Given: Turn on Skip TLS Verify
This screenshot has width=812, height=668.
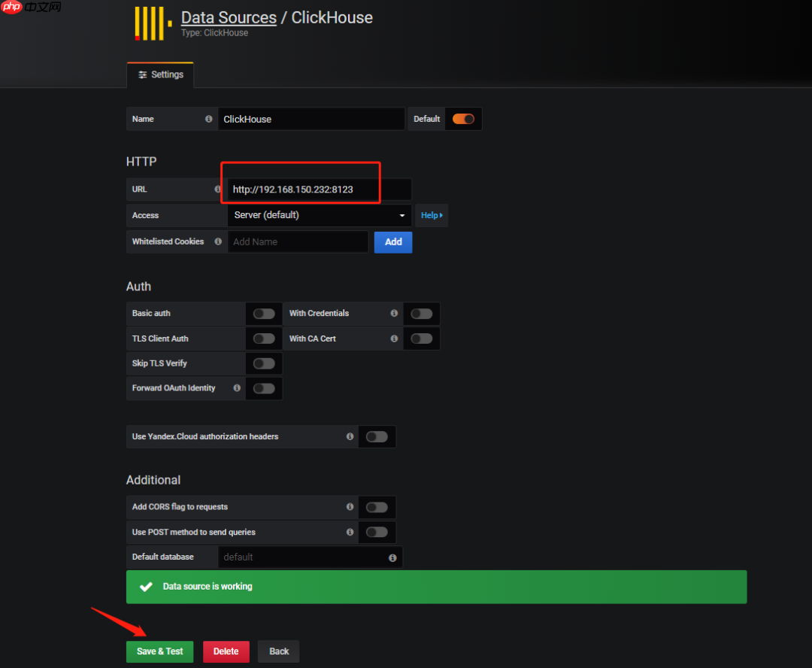Looking at the screenshot, I should pyautogui.click(x=264, y=363).
